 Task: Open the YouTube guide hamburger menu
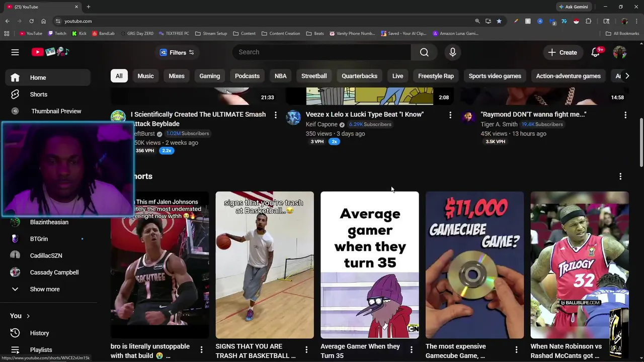coord(15,52)
